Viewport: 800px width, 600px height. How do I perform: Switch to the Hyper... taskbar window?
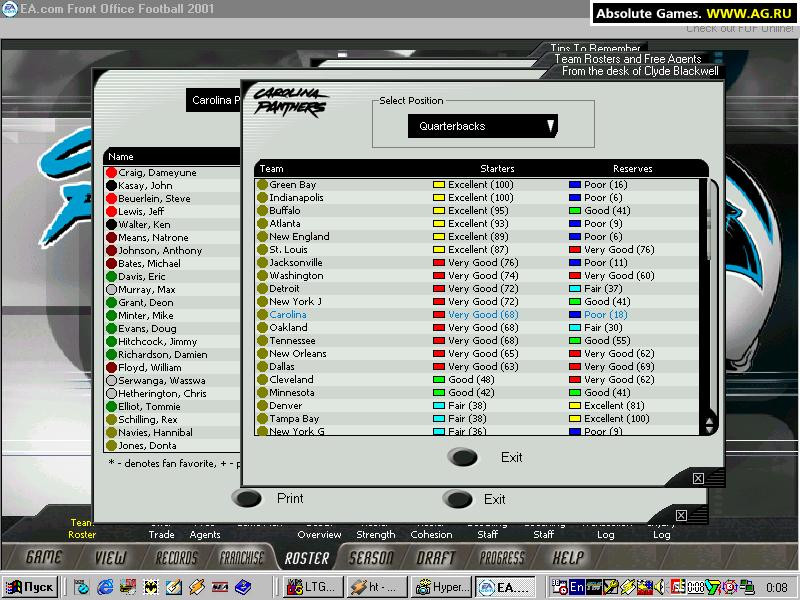[x=440, y=587]
